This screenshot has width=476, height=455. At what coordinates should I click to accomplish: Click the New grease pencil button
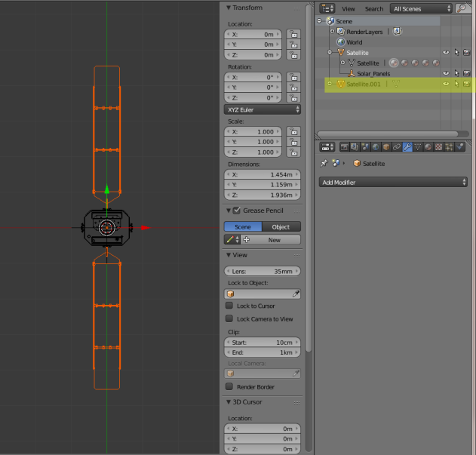[x=274, y=239]
